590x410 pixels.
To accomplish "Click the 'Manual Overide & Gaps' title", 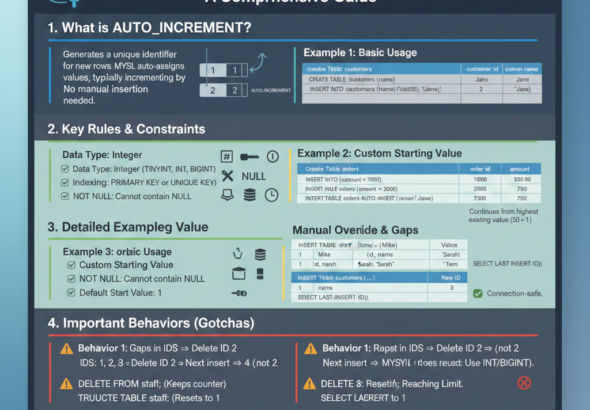I will [355, 230].
